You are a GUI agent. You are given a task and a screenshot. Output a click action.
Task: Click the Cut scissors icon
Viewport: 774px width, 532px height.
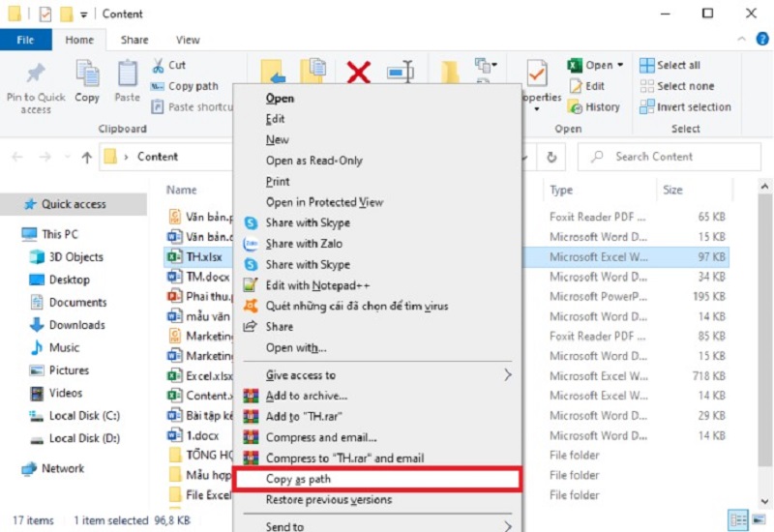click(x=158, y=65)
